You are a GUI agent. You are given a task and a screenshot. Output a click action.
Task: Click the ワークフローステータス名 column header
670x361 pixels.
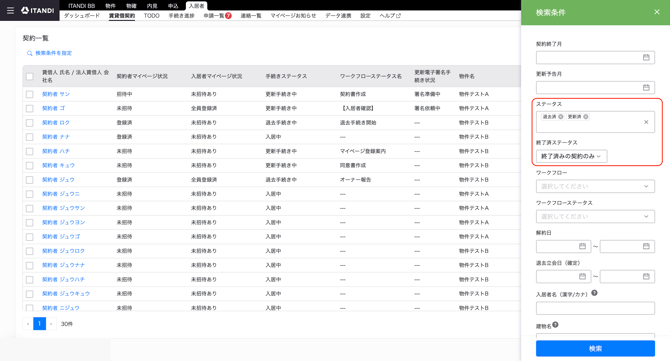[371, 76]
